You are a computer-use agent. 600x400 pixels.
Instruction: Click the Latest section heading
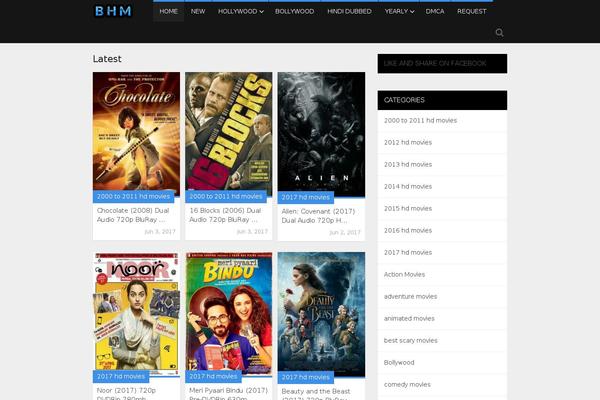[107, 59]
